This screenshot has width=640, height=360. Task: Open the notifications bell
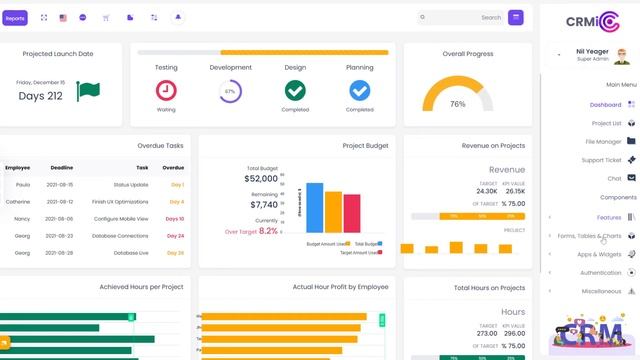178,17
